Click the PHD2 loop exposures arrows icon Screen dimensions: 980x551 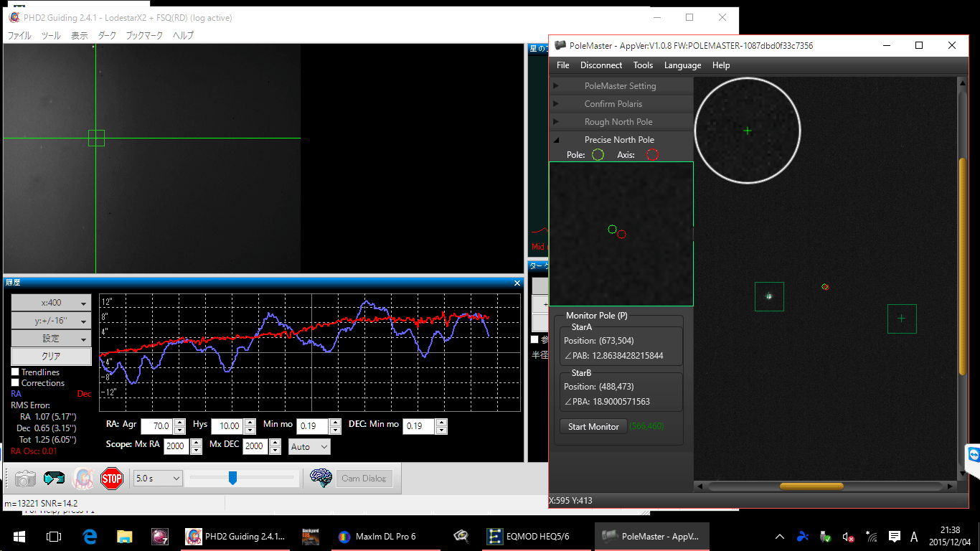(54, 479)
